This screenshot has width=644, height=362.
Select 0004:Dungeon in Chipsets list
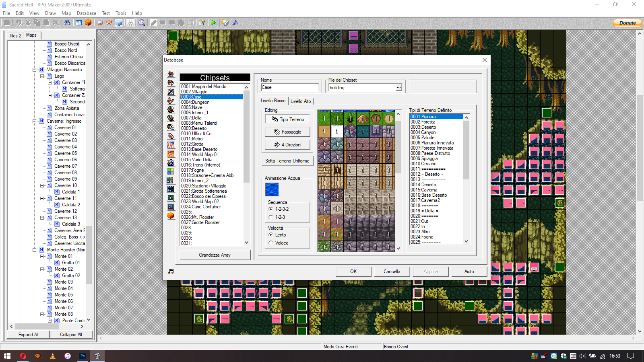click(211, 102)
